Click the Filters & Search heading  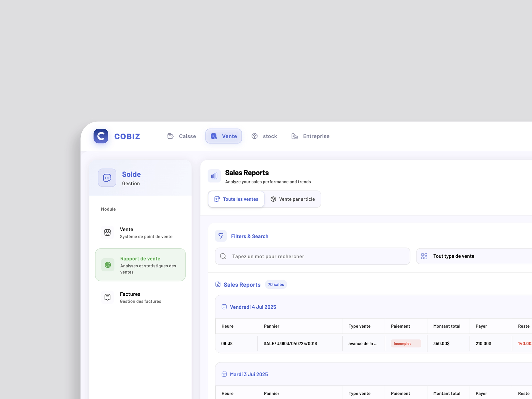tap(250, 236)
